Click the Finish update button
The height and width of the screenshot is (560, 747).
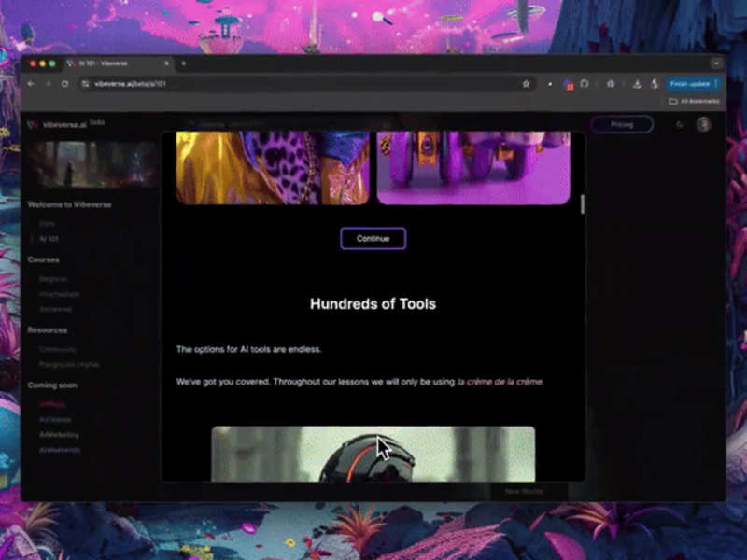click(693, 84)
